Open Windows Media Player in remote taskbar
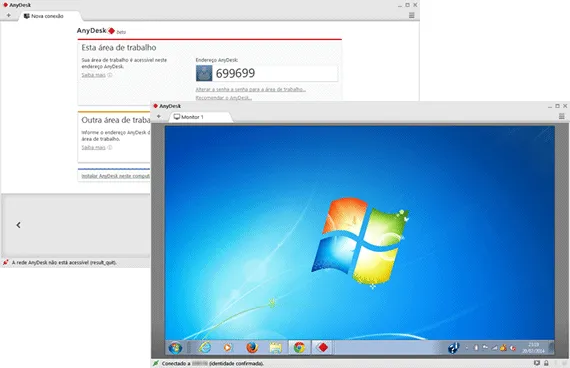Viewport: 570px width, 368px height. tap(228, 348)
